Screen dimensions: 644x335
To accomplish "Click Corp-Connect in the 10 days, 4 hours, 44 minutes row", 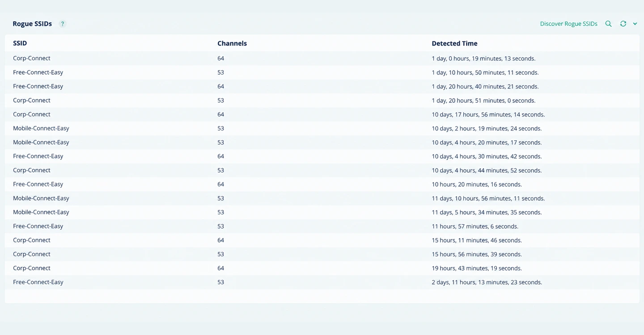I will click(32, 171).
